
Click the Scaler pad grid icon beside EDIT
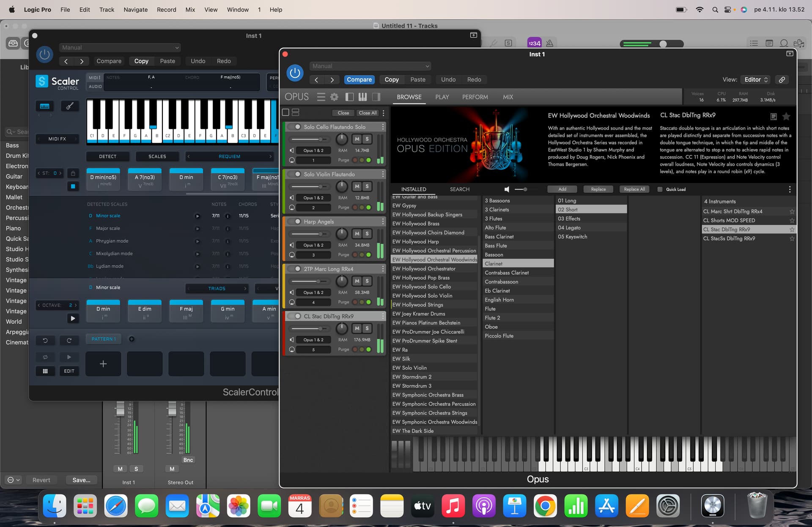tap(45, 371)
